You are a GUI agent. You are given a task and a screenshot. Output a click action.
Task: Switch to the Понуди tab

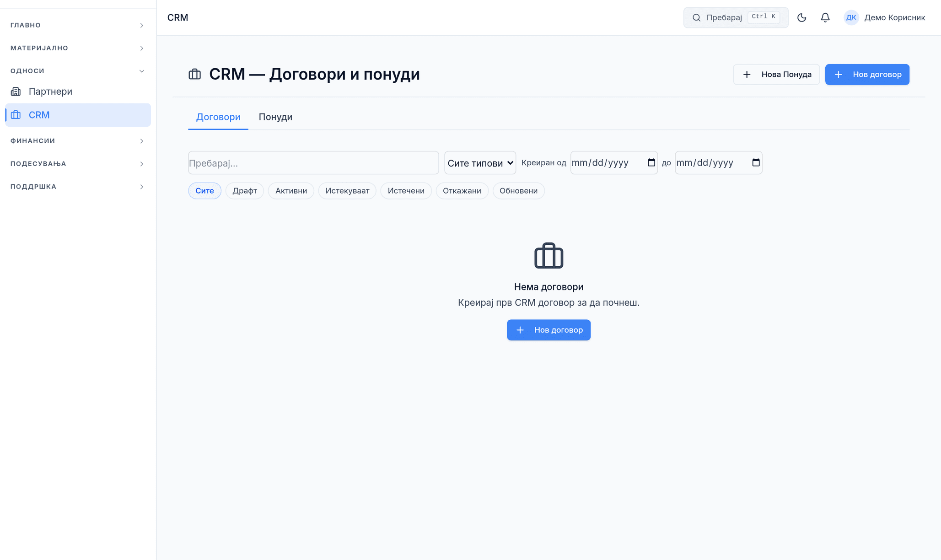[275, 117]
